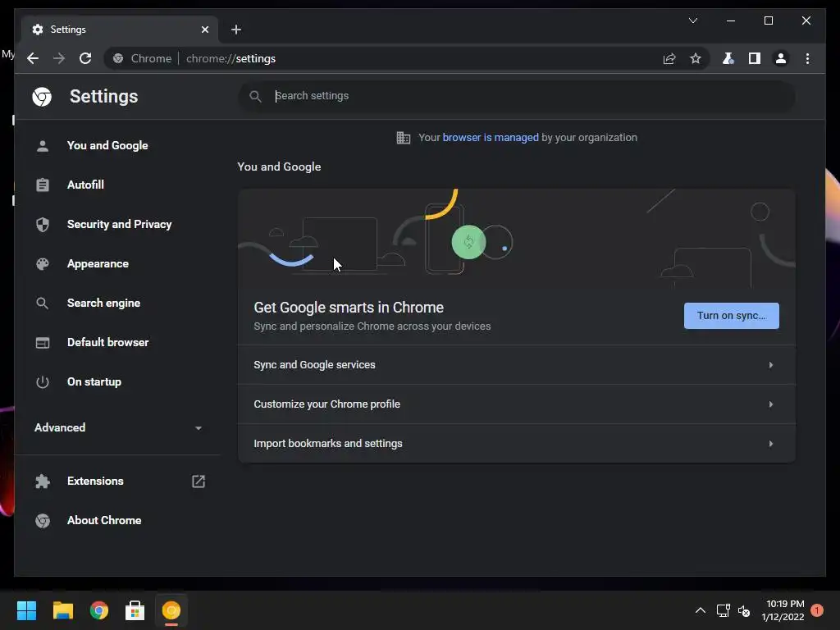Screen dimensions: 840x630
Task: Click the person icon beside You and Google
Action: (43, 146)
